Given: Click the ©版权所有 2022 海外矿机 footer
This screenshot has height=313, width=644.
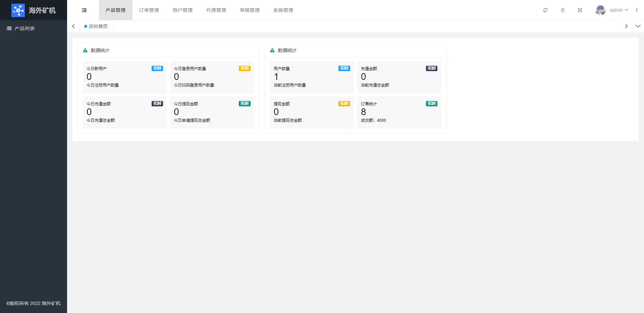Looking at the screenshot, I should coord(34,303).
